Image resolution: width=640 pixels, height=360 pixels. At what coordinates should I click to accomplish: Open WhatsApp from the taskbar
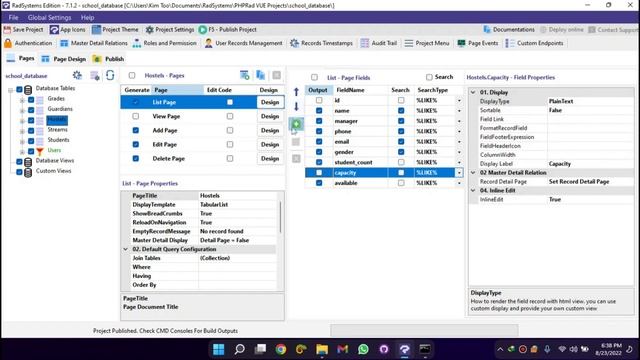(363, 349)
